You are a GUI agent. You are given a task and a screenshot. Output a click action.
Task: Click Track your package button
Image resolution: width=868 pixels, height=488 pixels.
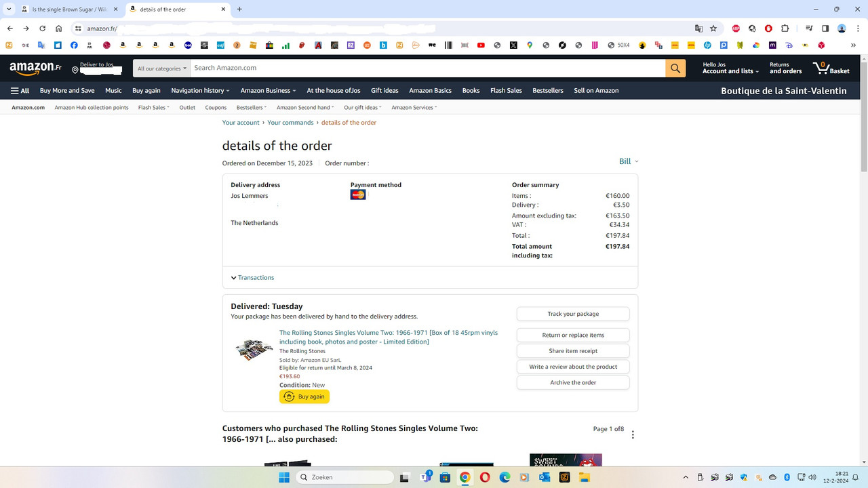pyautogui.click(x=573, y=314)
